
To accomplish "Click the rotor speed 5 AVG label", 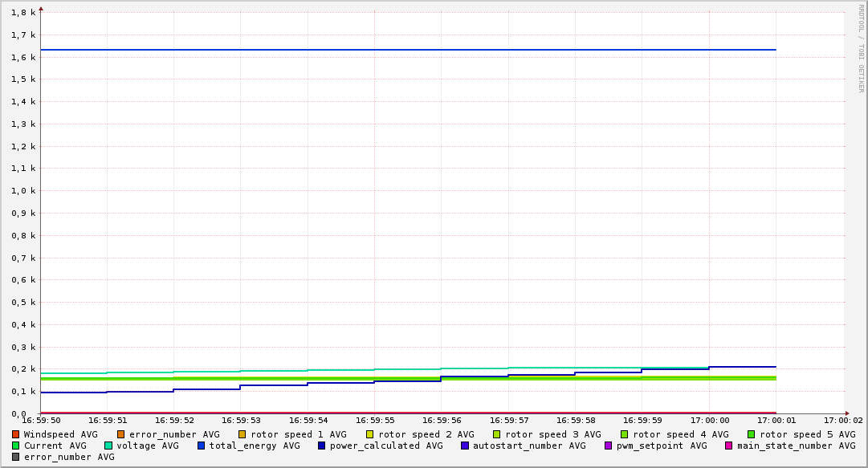I will (807, 434).
